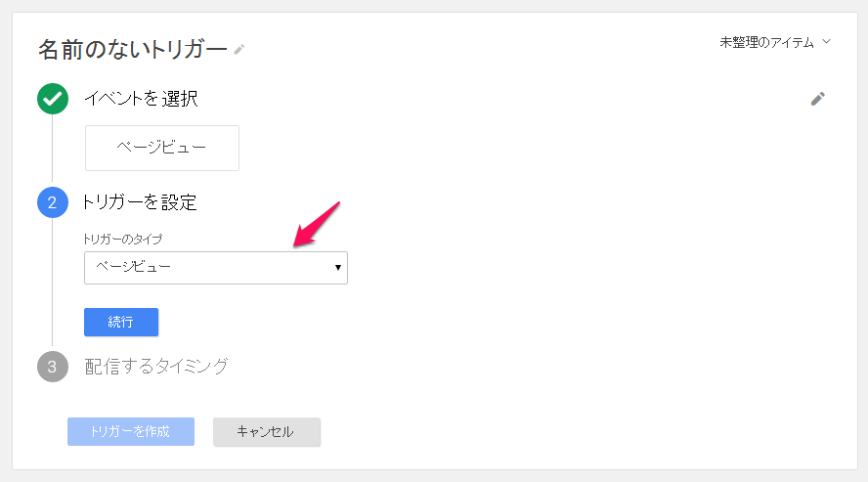Click the edit pencil for イベントを選択
This screenshot has width=868, height=482.
pos(818,99)
